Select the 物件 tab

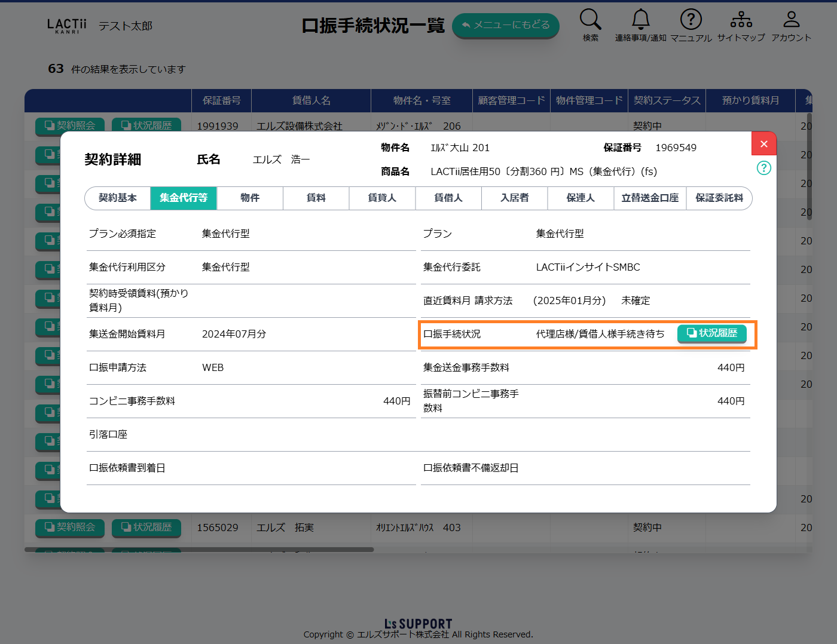(250, 198)
